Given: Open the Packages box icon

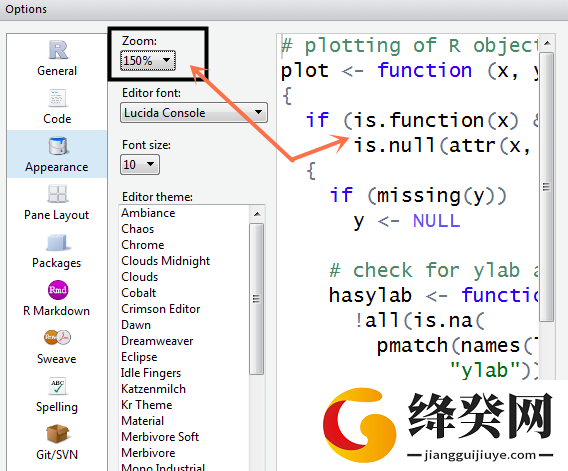Looking at the screenshot, I should (57, 242).
